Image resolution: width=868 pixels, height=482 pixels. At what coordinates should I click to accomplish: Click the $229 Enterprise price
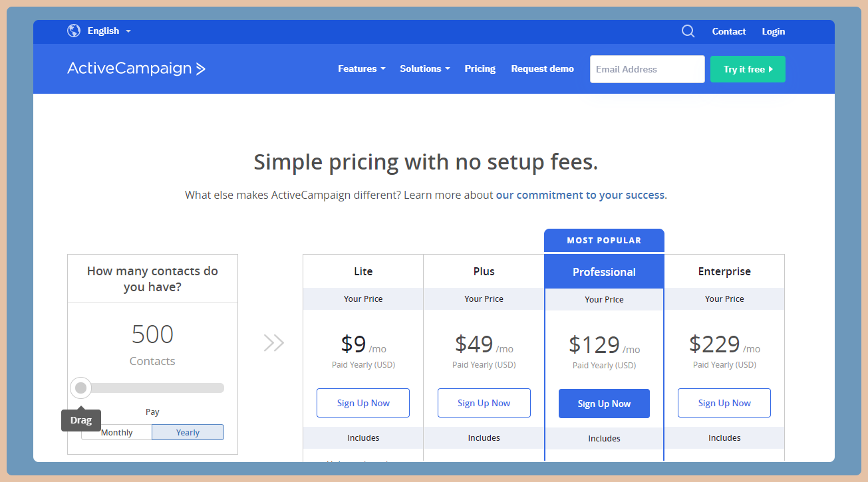tap(715, 344)
